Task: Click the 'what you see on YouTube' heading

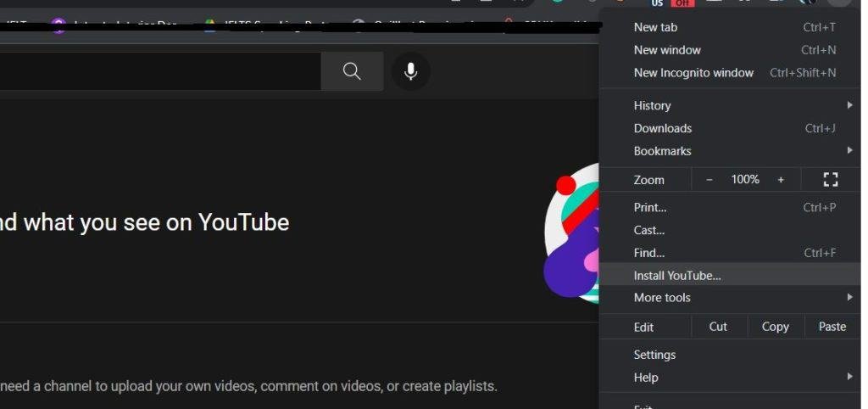Action: [156, 222]
